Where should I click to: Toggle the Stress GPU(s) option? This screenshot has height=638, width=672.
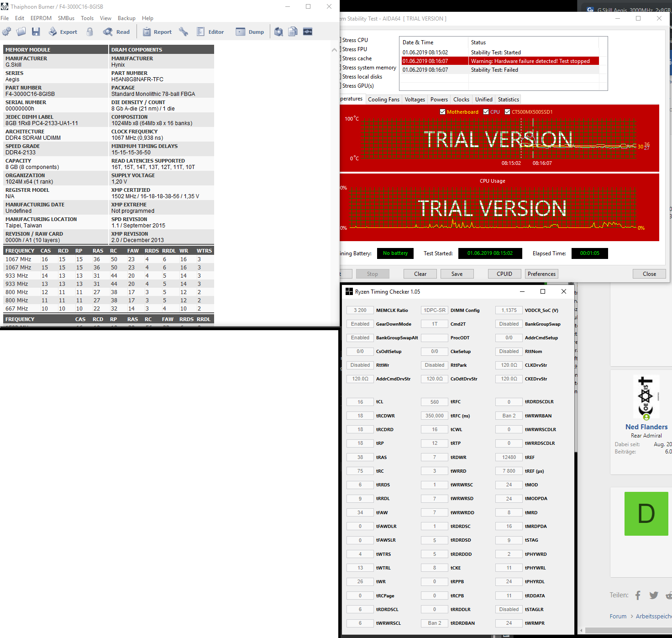pos(357,86)
